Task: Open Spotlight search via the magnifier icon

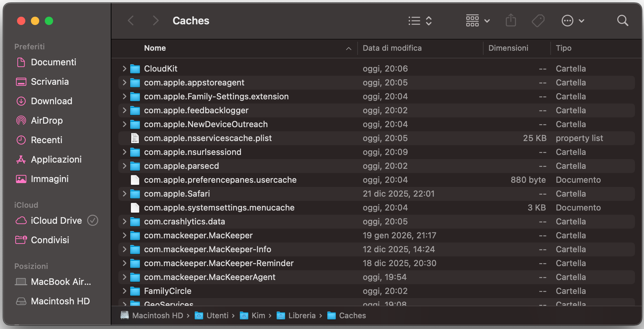Action: 622,20
